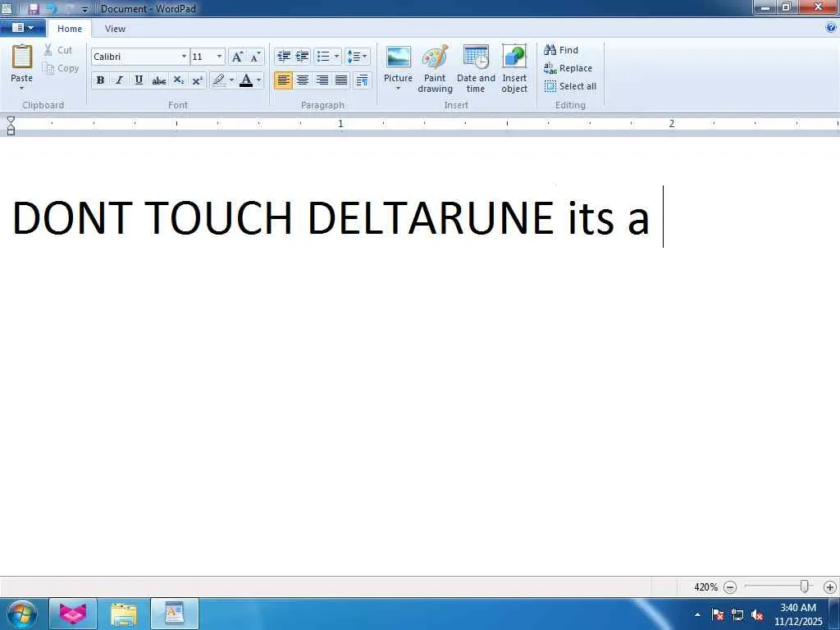Click Replace in Editing group
This screenshot has width=840, height=630.
point(568,68)
